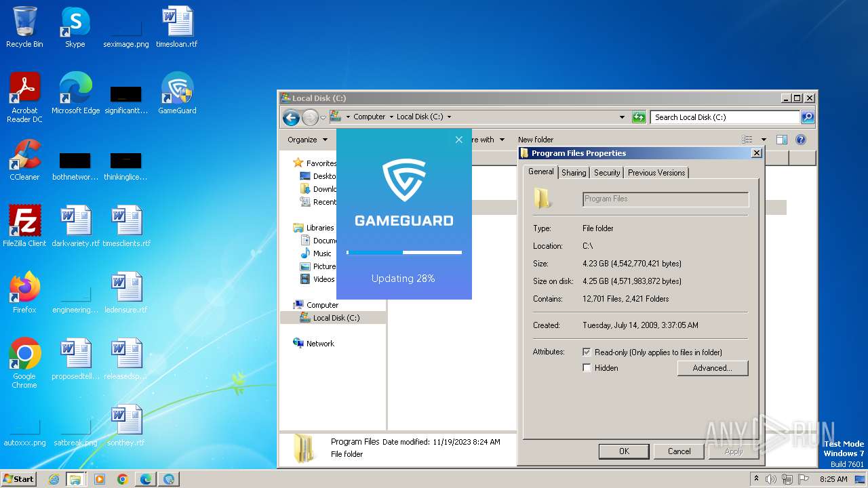868x488 pixels.
Task: Launch Google Chrome desktop shortcut
Action: click(24, 363)
